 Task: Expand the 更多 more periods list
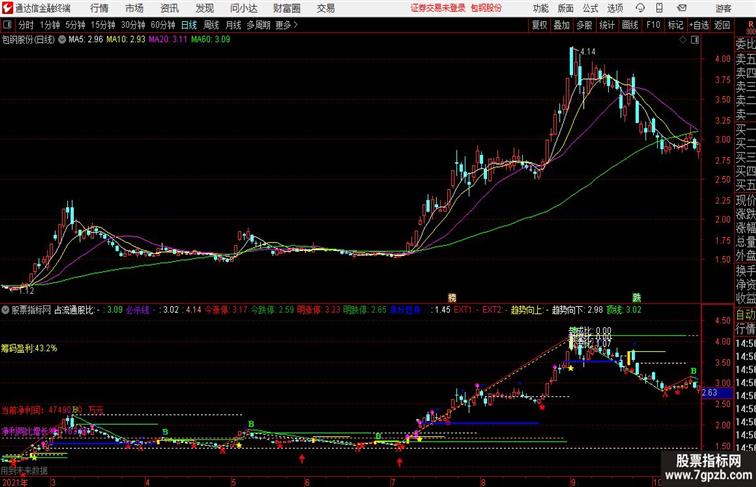[x=286, y=25]
